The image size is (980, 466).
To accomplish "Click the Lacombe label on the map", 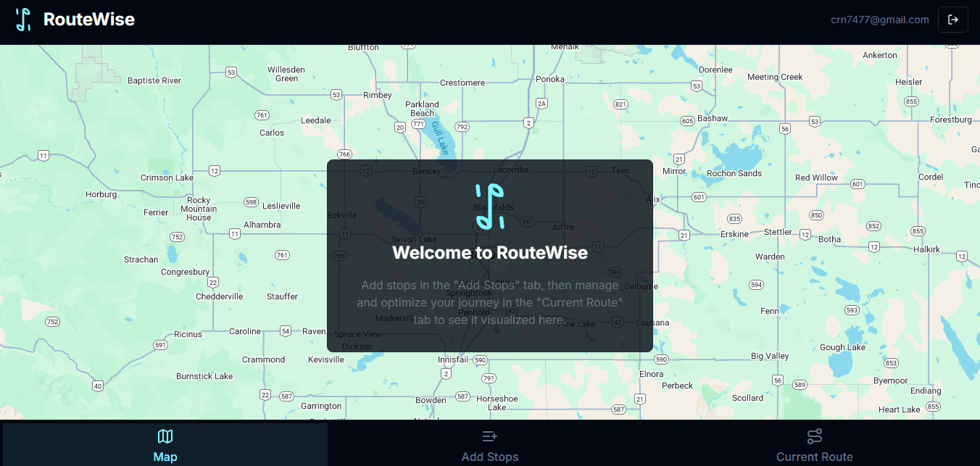I will pyautogui.click(x=510, y=170).
